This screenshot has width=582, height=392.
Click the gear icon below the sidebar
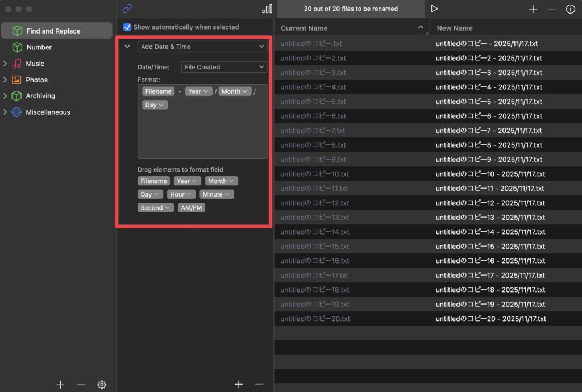tap(102, 385)
